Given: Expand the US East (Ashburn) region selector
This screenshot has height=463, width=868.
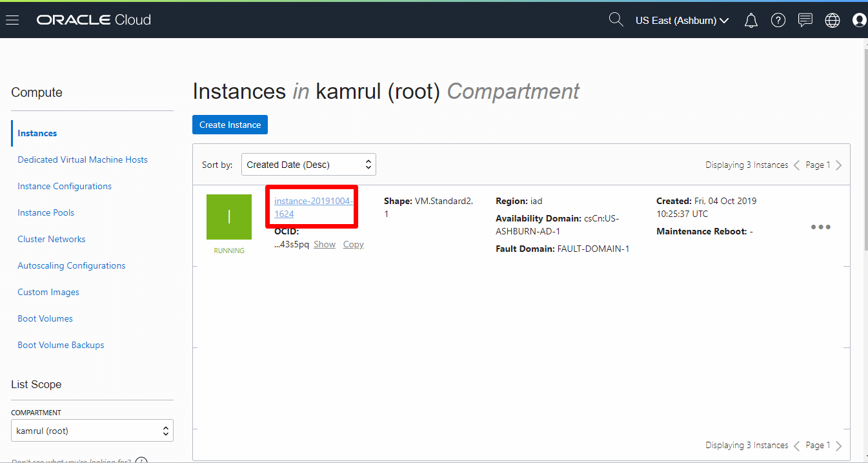Looking at the screenshot, I should pos(682,21).
